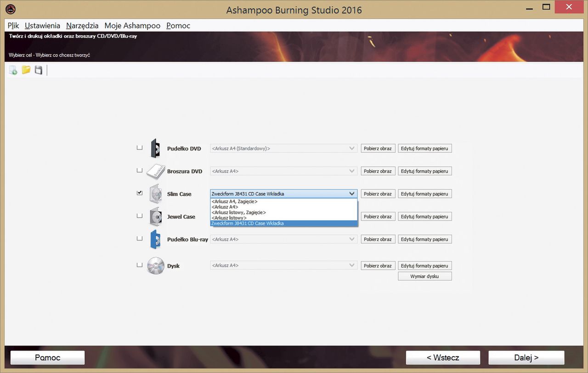The width and height of the screenshot is (588, 373).
Task: Select <Arkusz listowy, Zagięcie> option
Action: [283, 212]
